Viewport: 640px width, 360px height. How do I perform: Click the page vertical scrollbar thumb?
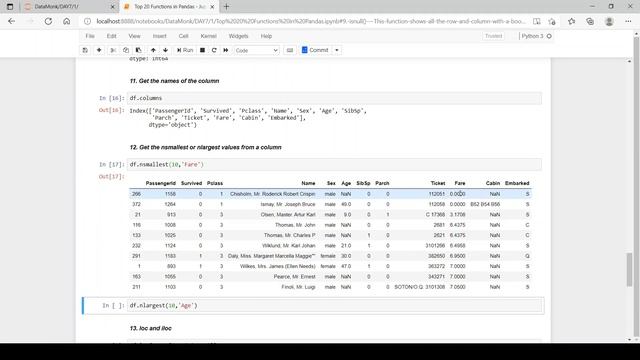(x=629, y=269)
